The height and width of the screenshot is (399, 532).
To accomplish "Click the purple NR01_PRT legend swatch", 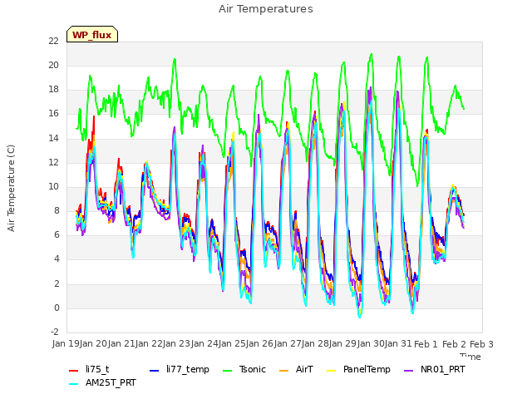I will coord(408,371).
